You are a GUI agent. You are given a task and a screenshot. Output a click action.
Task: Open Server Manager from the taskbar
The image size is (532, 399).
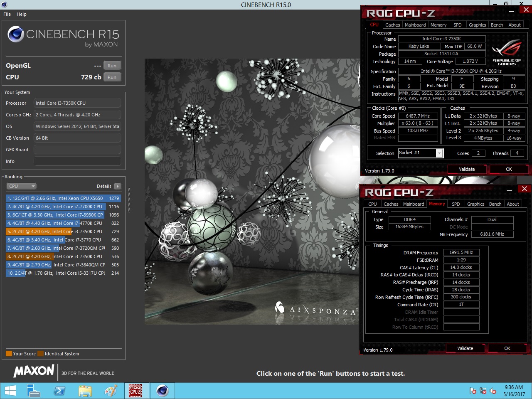coord(33,391)
